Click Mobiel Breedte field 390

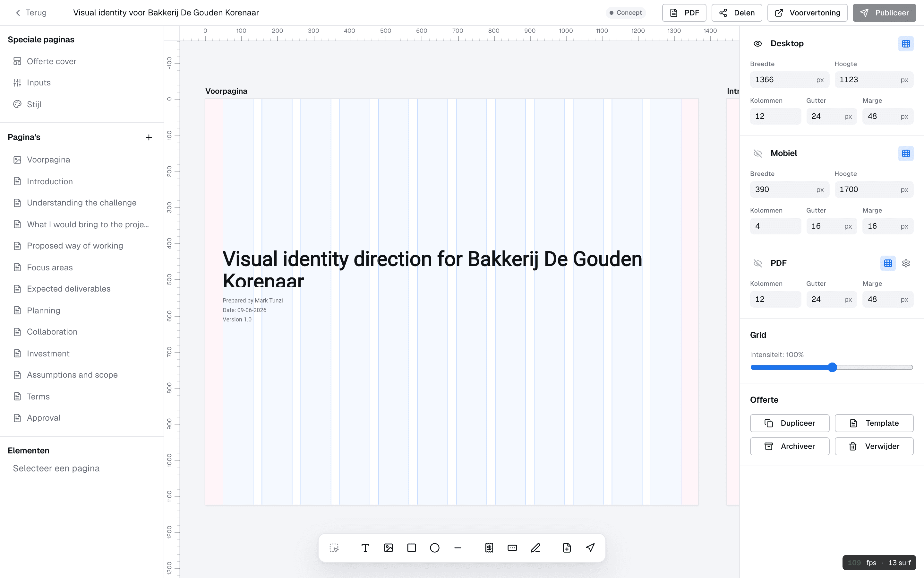click(x=789, y=189)
